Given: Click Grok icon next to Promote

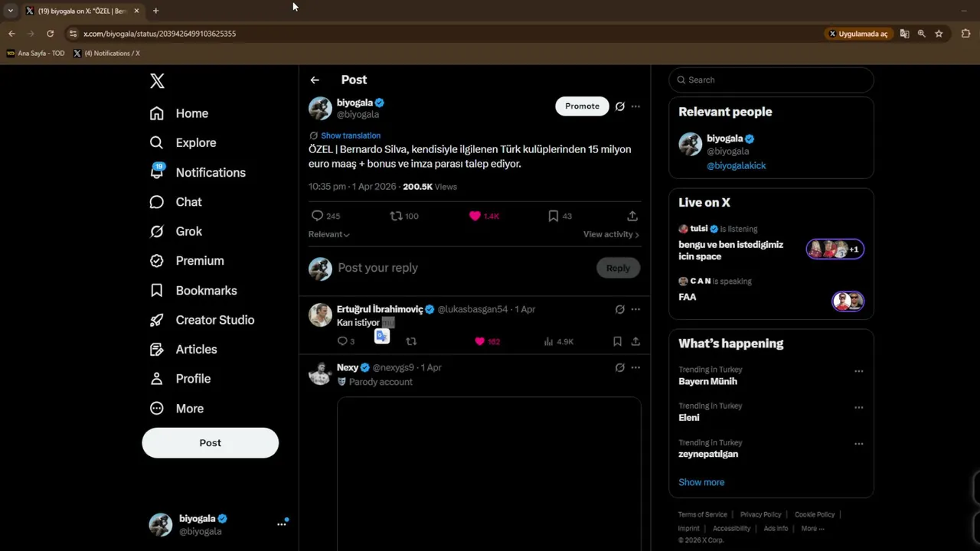Looking at the screenshot, I should [x=620, y=106].
